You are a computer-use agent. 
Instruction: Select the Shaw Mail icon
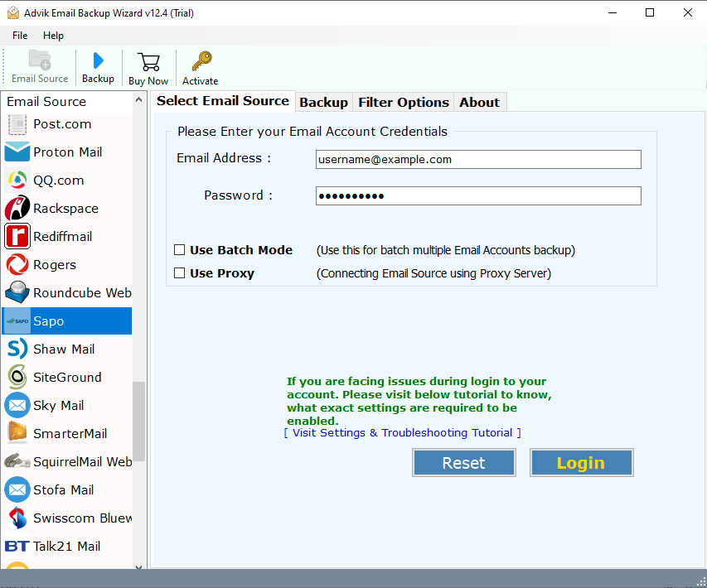(17, 349)
